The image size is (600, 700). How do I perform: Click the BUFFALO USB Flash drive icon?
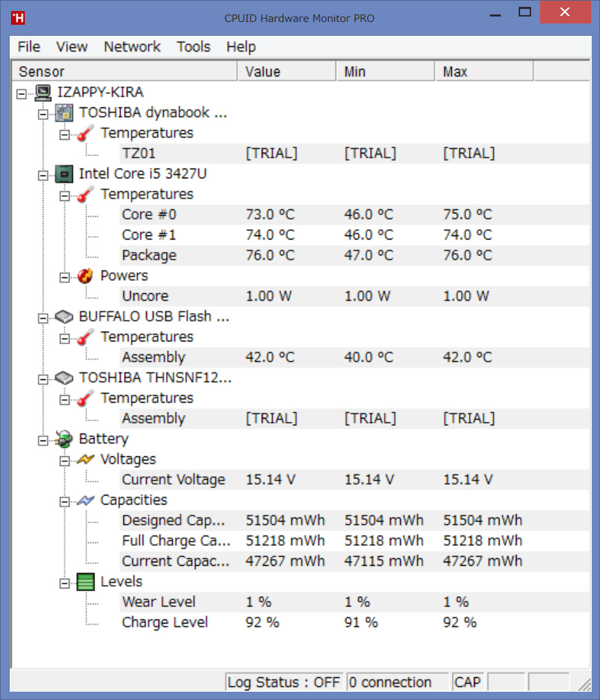tap(64, 317)
